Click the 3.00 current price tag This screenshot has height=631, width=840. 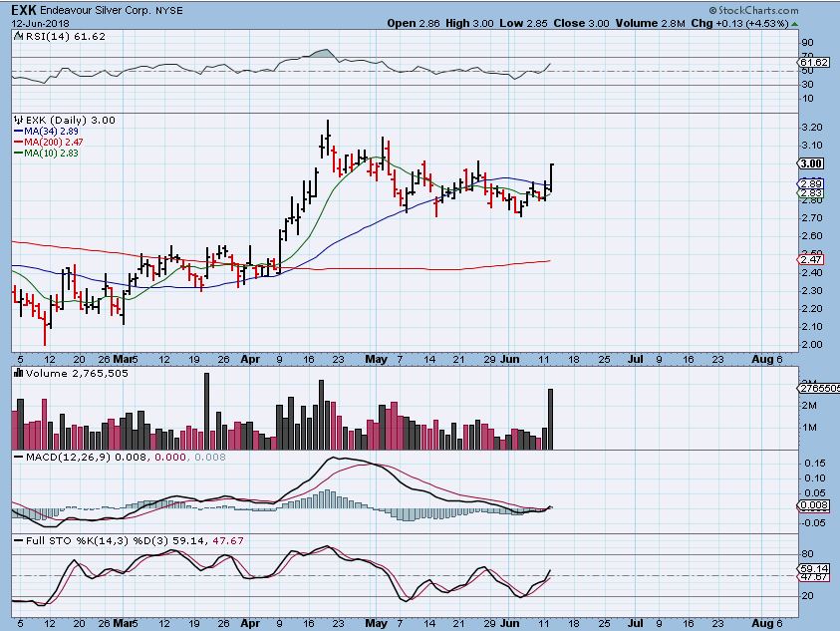pyautogui.click(x=810, y=163)
